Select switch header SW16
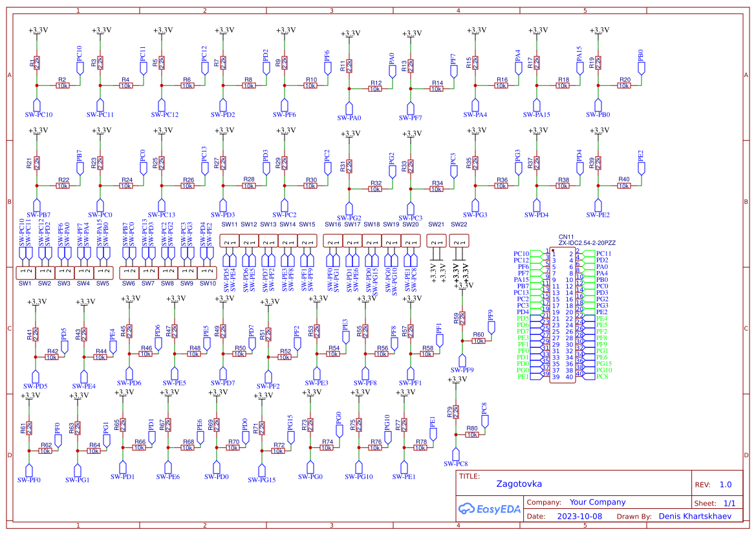The width and height of the screenshot is (756, 536). pos(333,241)
